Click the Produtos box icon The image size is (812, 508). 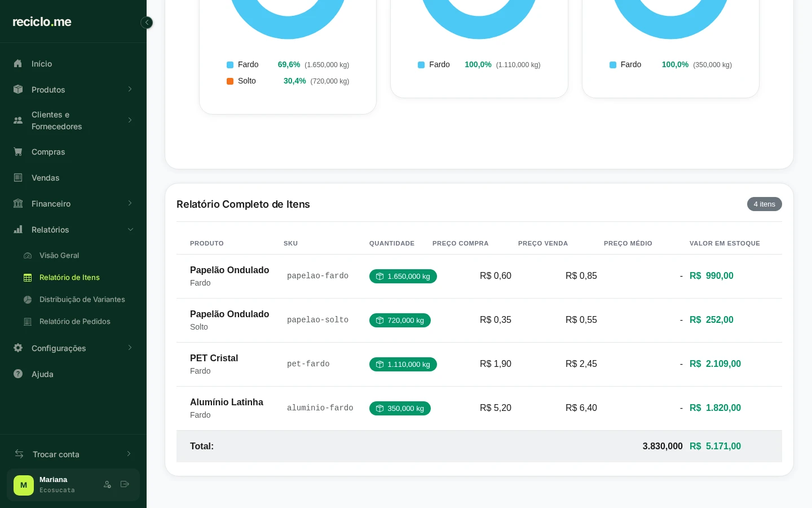click(18, 90)
